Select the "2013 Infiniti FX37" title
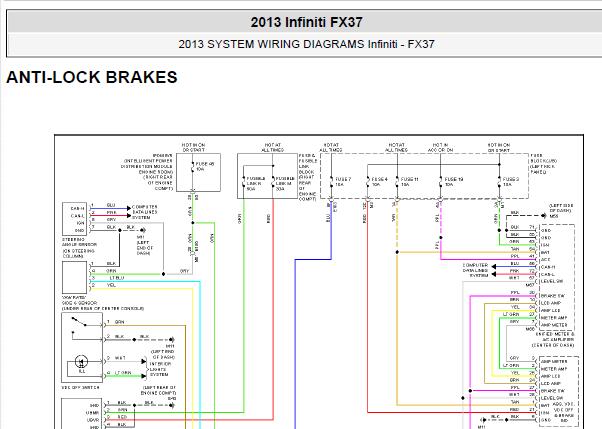This screenshot has width=602, height=429. pos(306,22)
